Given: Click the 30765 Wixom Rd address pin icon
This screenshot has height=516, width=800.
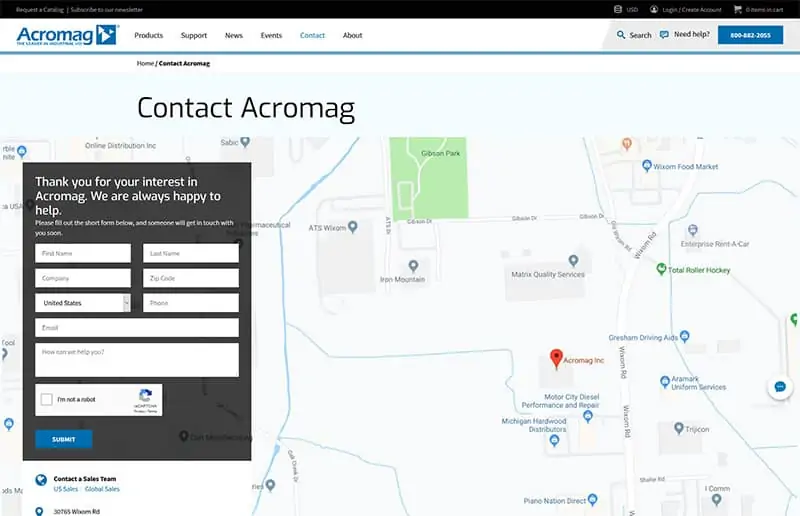Looking at the screenshot, I should click(x=39, y=511).
